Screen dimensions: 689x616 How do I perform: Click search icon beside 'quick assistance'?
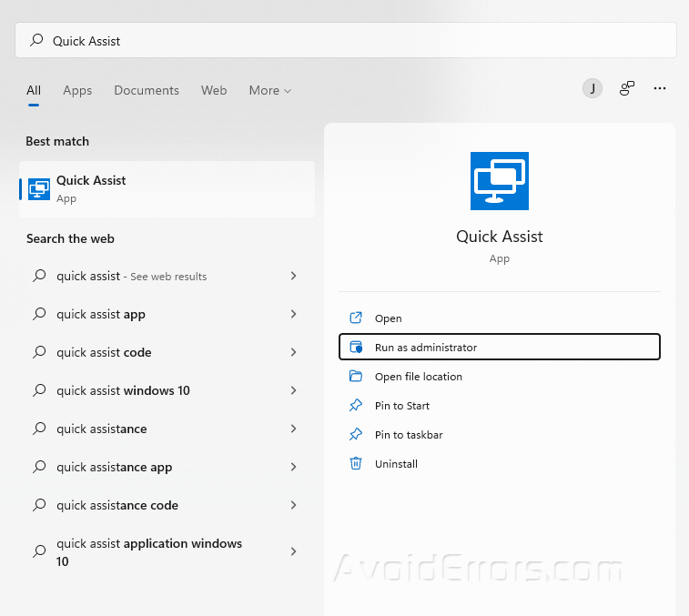pos(39,429)
